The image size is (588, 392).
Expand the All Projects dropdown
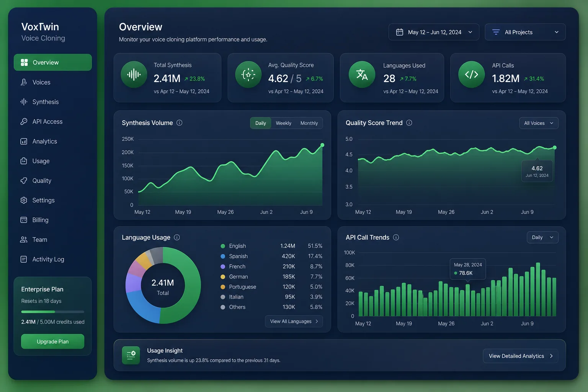coord(525,32)
